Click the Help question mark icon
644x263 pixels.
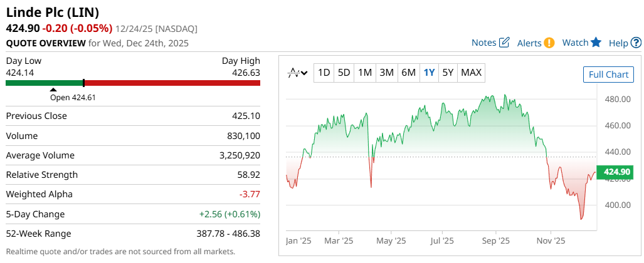tap(636, 43)
